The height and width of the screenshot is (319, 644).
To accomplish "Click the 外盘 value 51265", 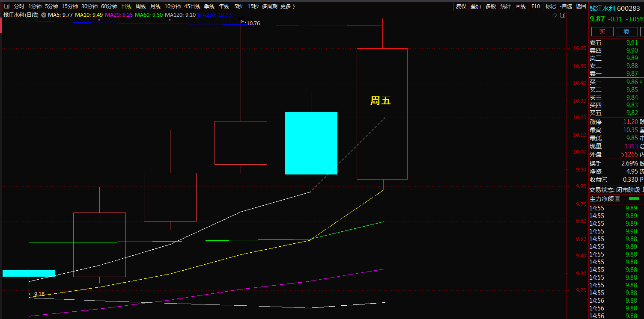I will click(629, 154).
